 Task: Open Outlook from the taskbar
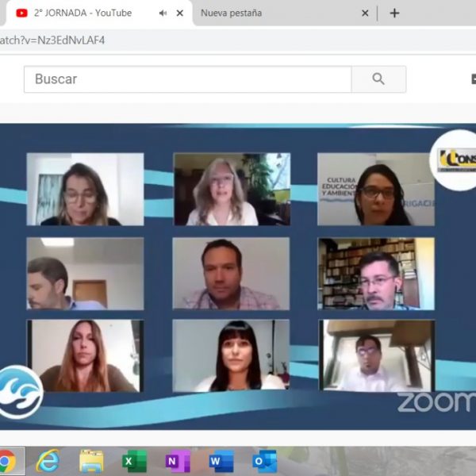[264, 461]
